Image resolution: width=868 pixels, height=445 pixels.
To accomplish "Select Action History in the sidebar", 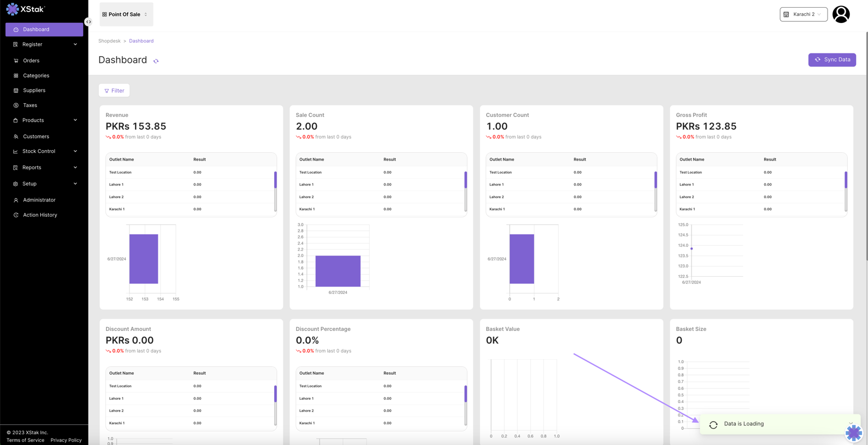I will coord(40,215).
